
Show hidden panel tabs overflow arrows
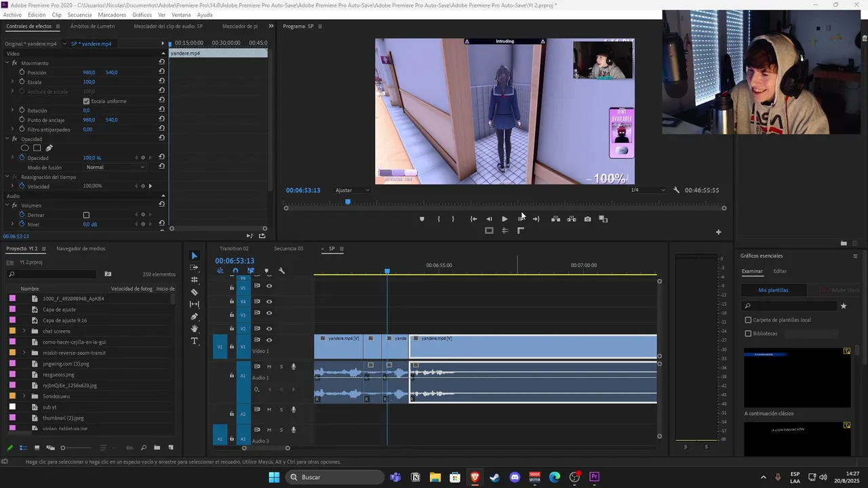pyautogui.click(x=271, y=26)
